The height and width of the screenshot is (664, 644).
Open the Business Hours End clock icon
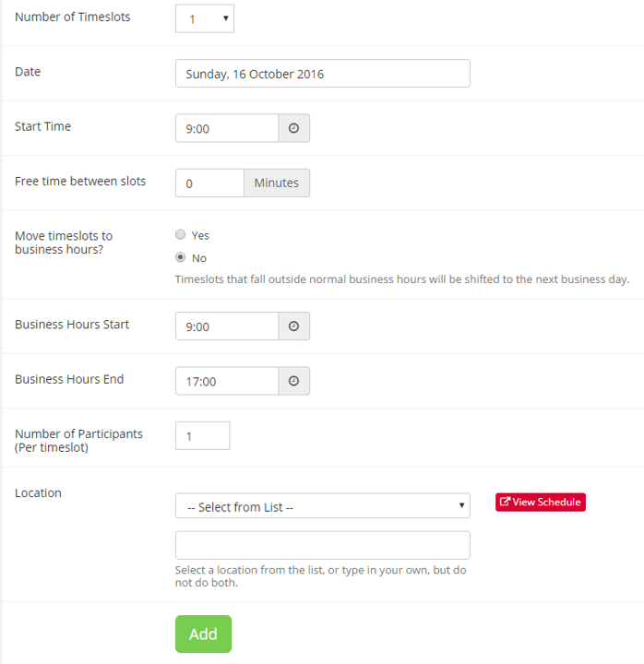tap(293, 381)
